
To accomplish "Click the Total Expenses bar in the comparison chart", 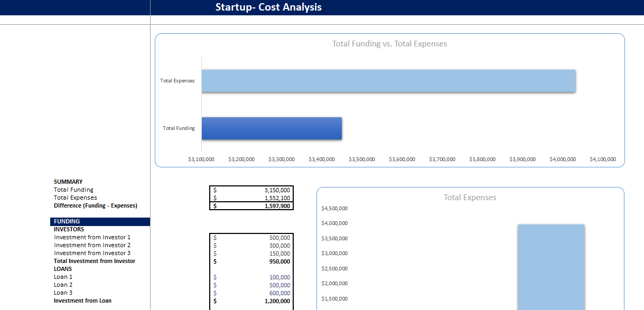I will click(388, 81).
